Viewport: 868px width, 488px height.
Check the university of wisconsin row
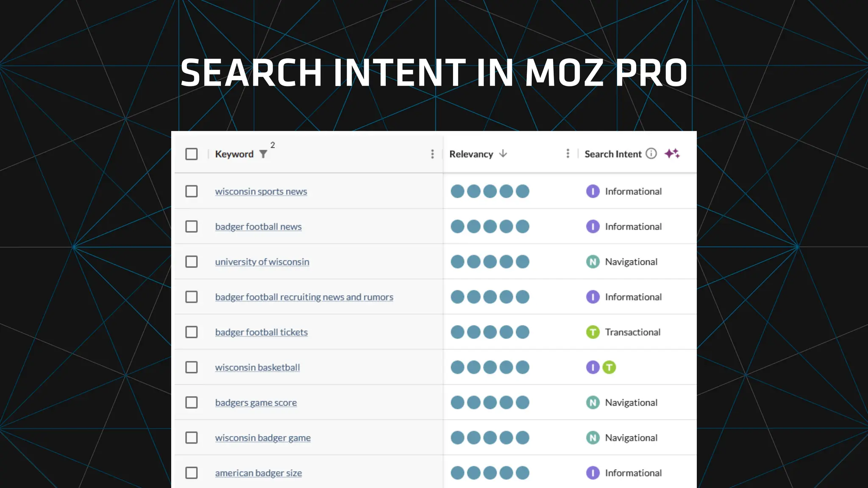coord(192,262)
